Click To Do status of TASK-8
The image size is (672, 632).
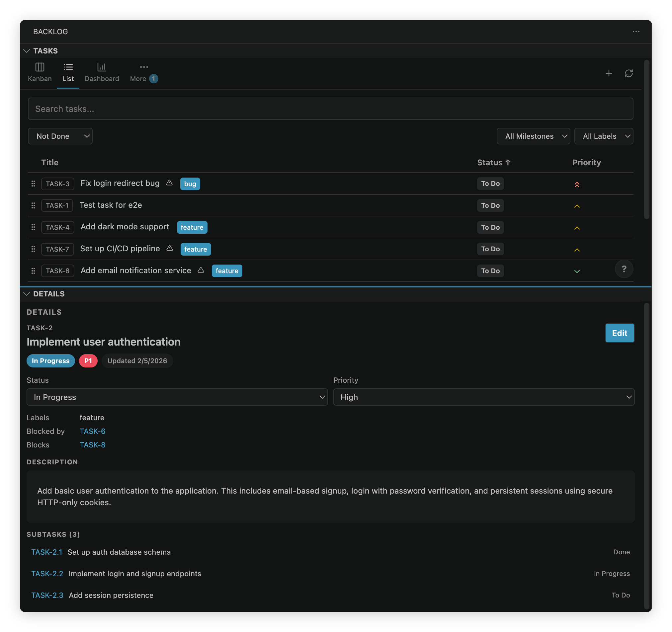point(490,271)
